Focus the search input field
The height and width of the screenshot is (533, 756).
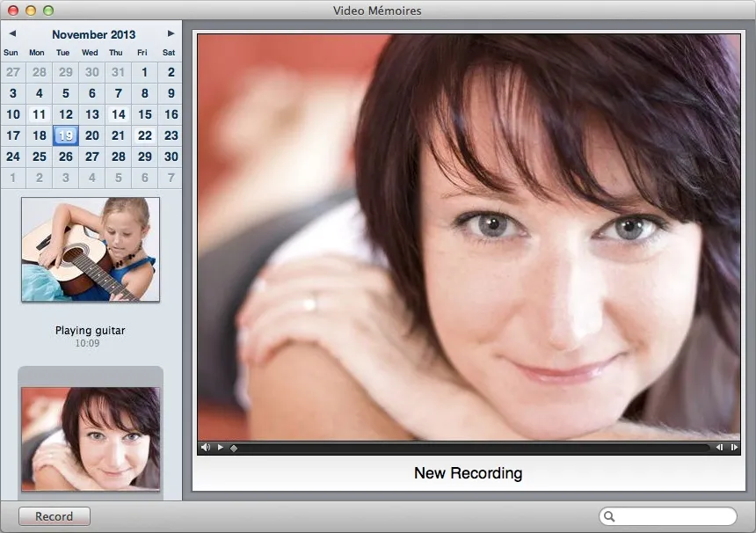668,516
